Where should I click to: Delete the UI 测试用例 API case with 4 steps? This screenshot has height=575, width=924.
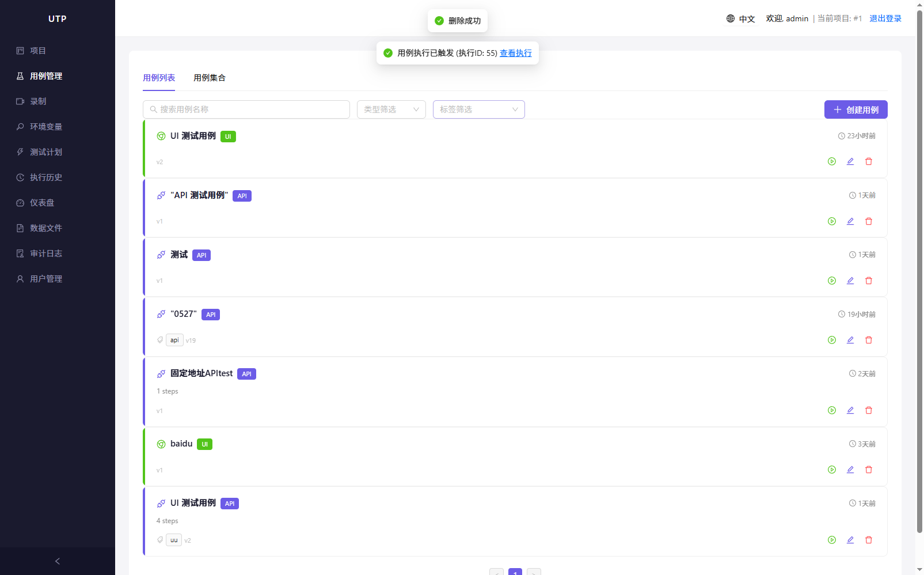869,540
